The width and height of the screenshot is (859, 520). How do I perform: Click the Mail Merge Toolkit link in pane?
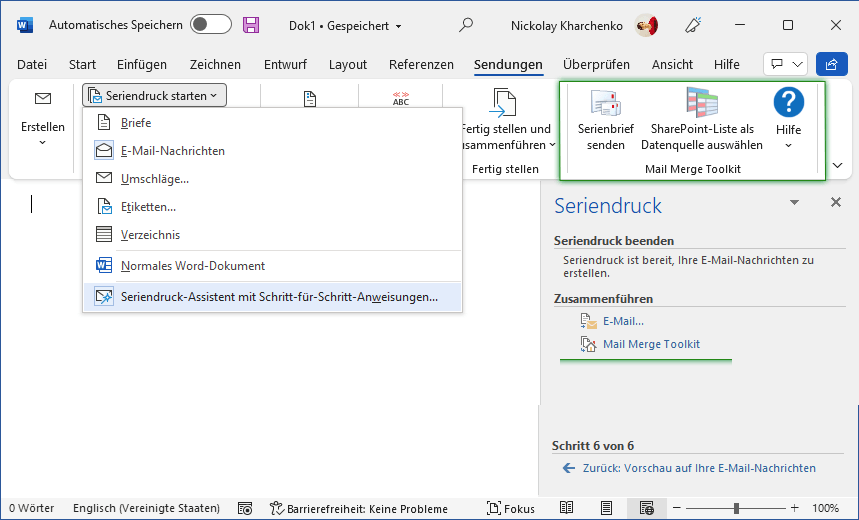click(x=651, y=344)
